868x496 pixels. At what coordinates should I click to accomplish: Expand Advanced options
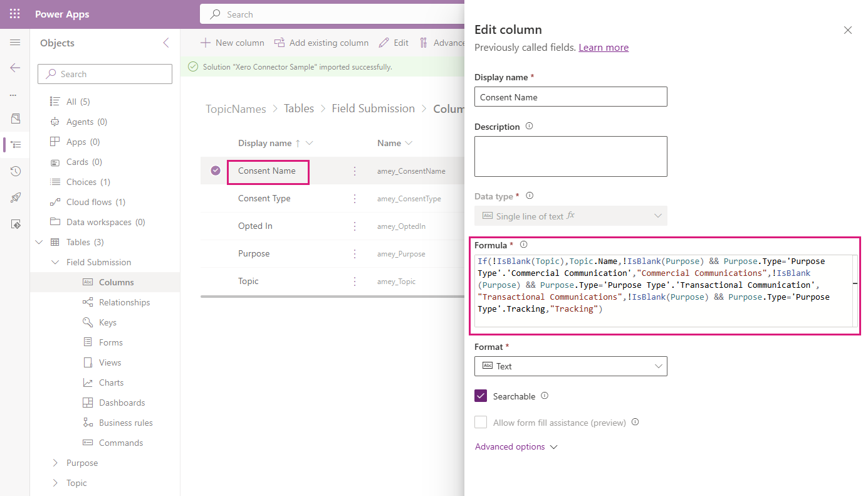pos(516,446)
